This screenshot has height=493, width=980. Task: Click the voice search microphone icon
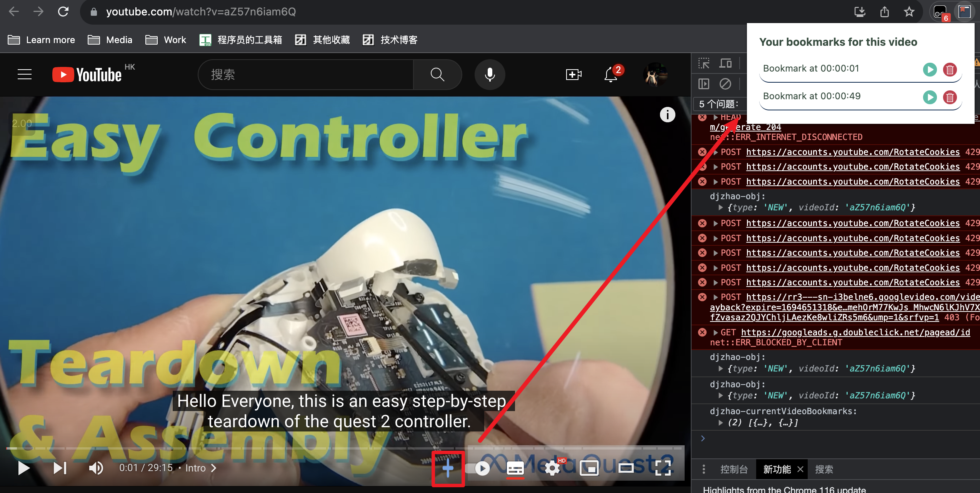coord(490,74)
